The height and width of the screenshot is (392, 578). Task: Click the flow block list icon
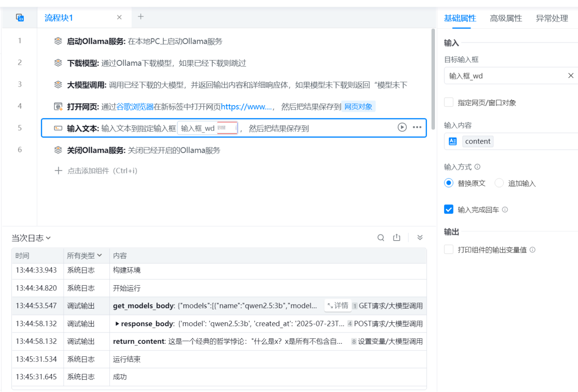click(x=19, y=18)
